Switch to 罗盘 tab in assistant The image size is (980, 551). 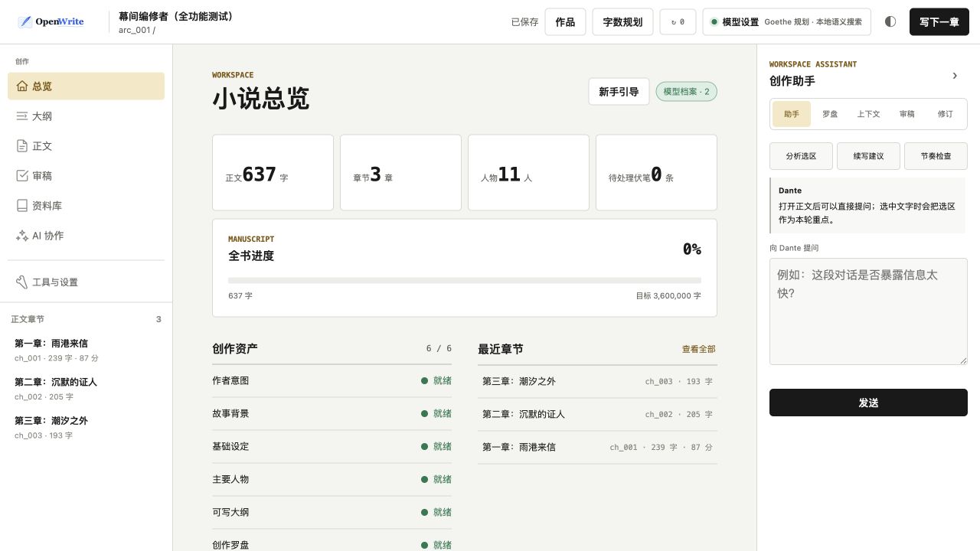tap(830, 114)
